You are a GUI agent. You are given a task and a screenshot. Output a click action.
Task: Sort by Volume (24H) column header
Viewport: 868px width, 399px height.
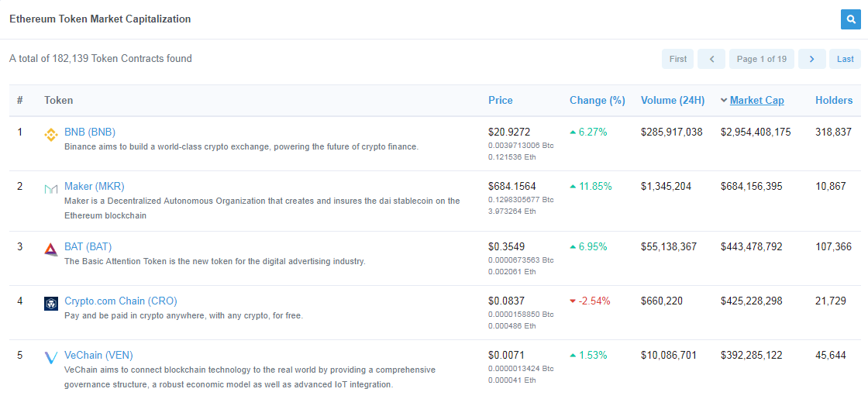tap(672, 100)
